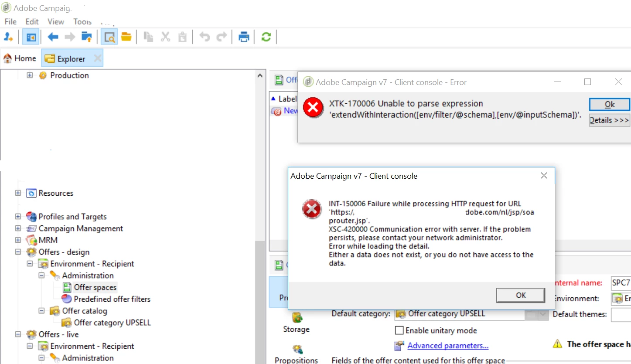Click the undo arrow icon
The image size is (631, 364).
205,37
